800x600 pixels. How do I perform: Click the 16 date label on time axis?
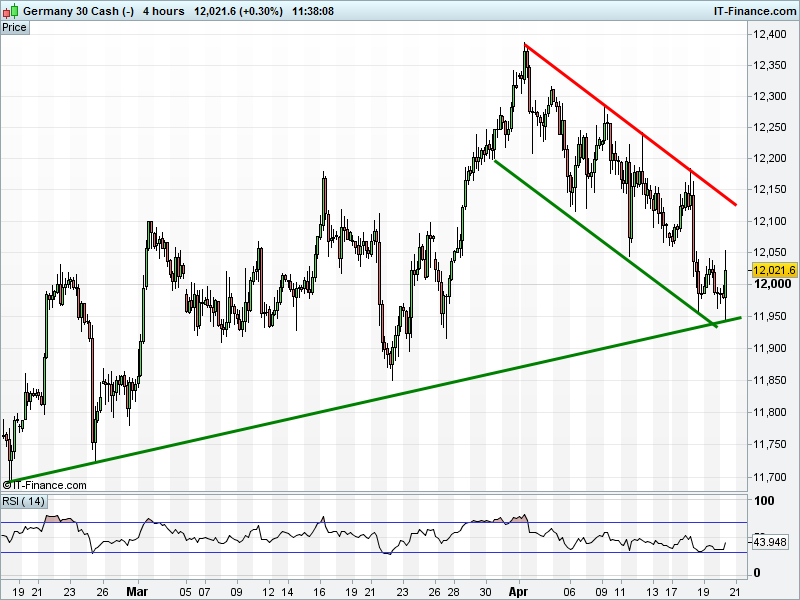[320, 592]
